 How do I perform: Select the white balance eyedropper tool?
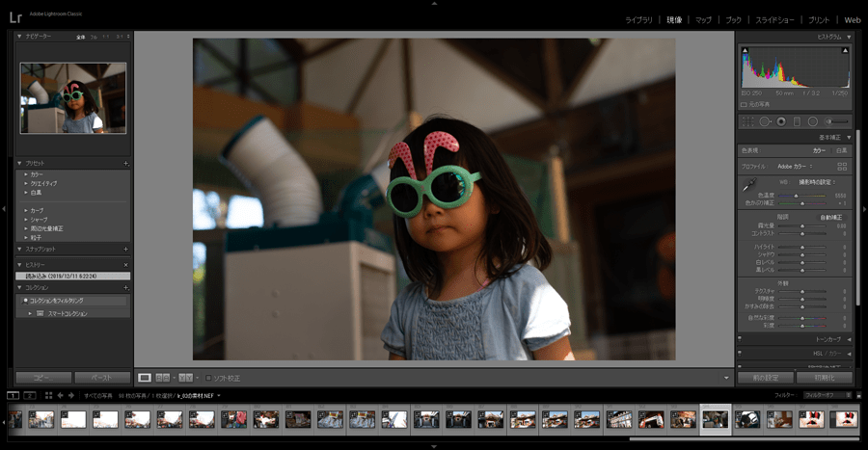coord(748,183)
